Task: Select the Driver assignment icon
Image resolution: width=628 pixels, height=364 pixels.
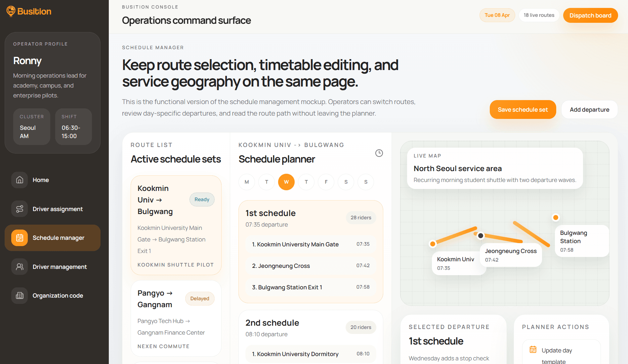Action: 20,209
